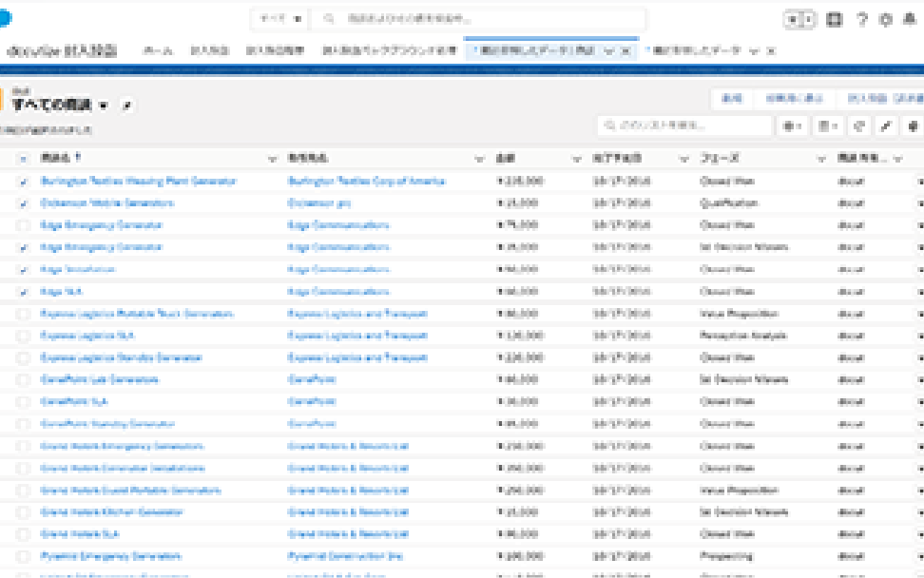Click the middle list action button
This screenshot has height=578, width=924.
tap(795, 99)
